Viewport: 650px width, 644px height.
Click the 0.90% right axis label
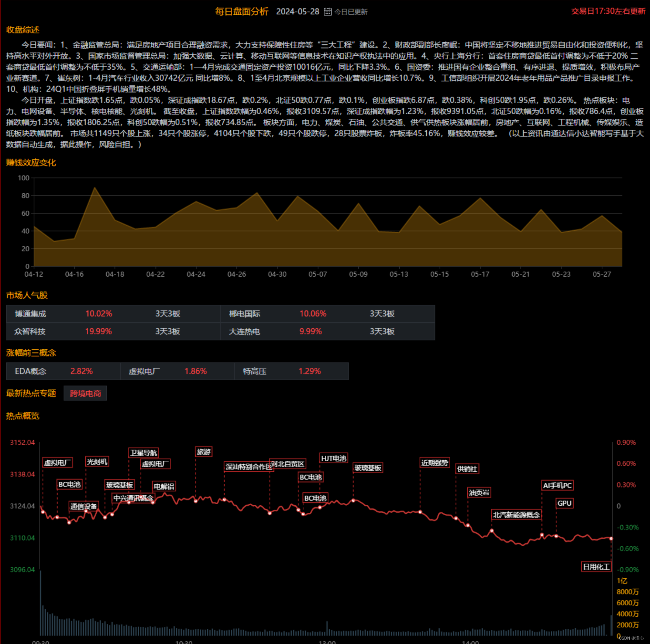pyautogui.click(x=626, y=443)
